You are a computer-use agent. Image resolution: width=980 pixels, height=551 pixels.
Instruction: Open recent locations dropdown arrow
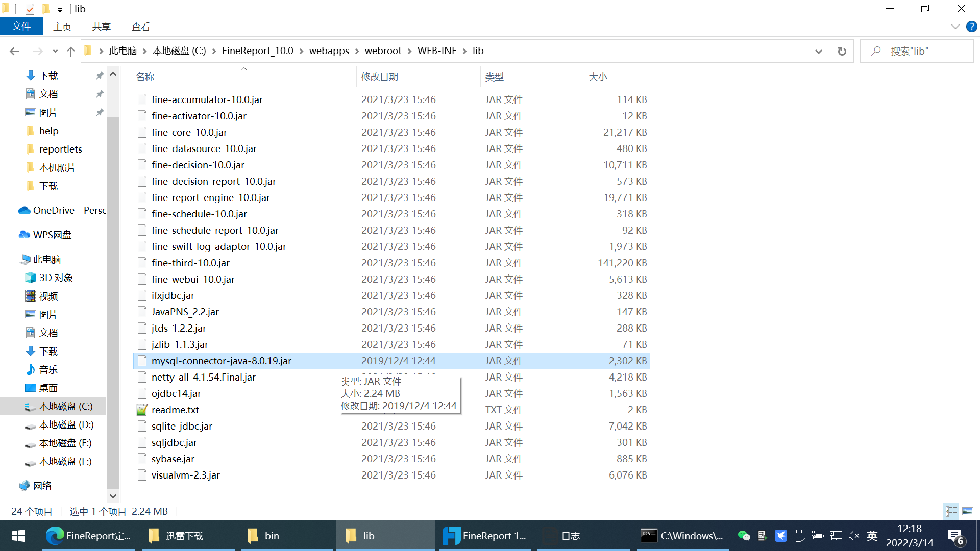pos(55,51)
